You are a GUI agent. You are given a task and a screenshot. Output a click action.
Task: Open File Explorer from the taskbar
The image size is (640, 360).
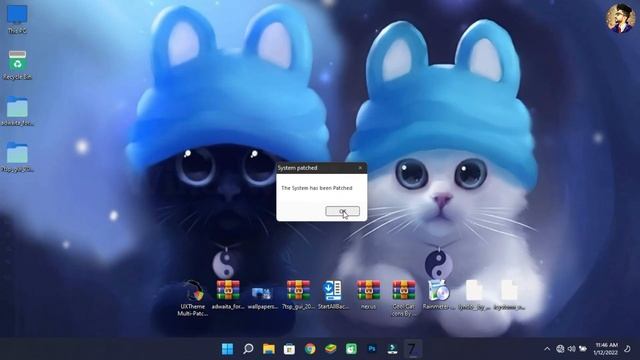pos(269,349)
